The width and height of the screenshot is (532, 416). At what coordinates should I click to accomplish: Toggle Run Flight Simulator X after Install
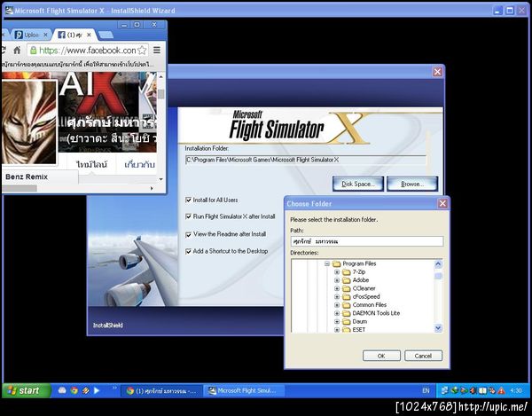click(x=188, y=216)
